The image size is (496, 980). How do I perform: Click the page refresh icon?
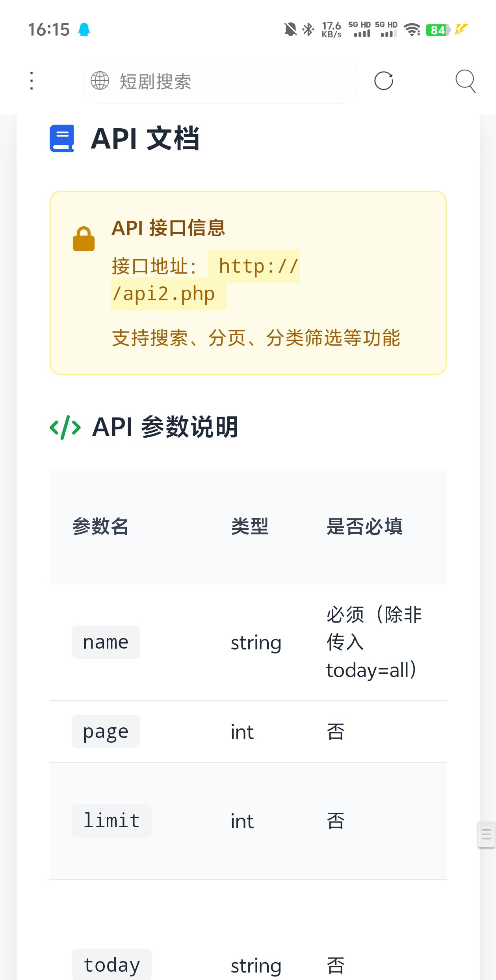point(384,81)
